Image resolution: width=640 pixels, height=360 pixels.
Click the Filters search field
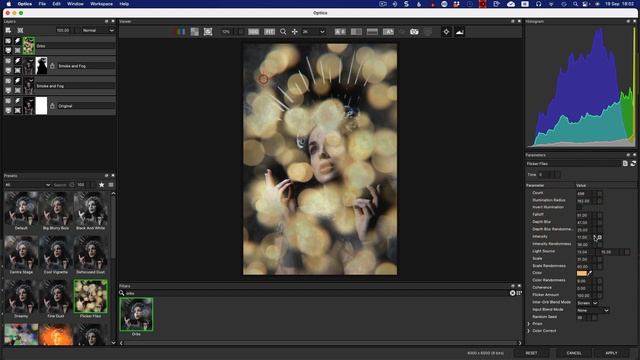point(316,293)
